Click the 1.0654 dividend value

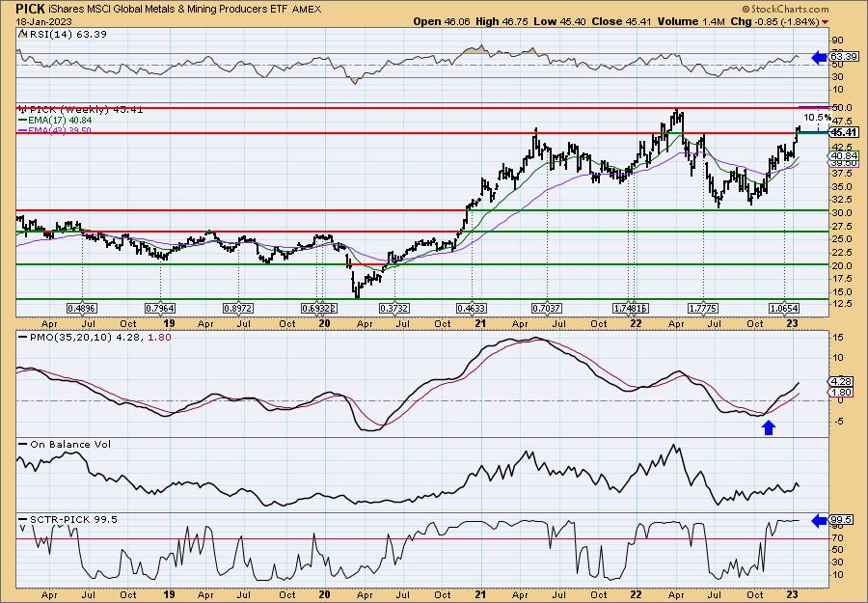(x=784, y=309)
